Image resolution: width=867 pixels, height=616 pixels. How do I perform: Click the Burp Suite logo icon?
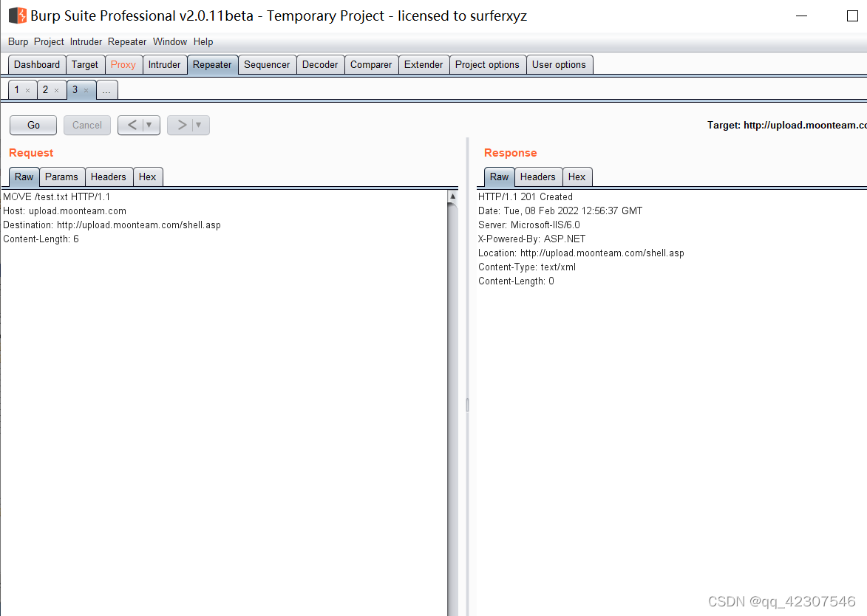coord(18,16)
